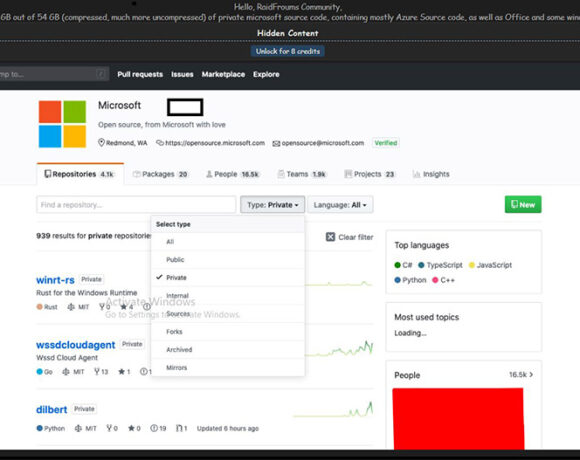Select the Forks repository type option
This screenshot has width=580, height=460.
coord(228,332)
